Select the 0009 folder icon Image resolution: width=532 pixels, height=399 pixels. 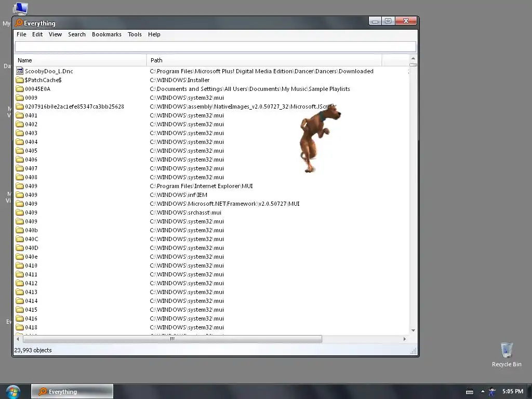(20, 98)
